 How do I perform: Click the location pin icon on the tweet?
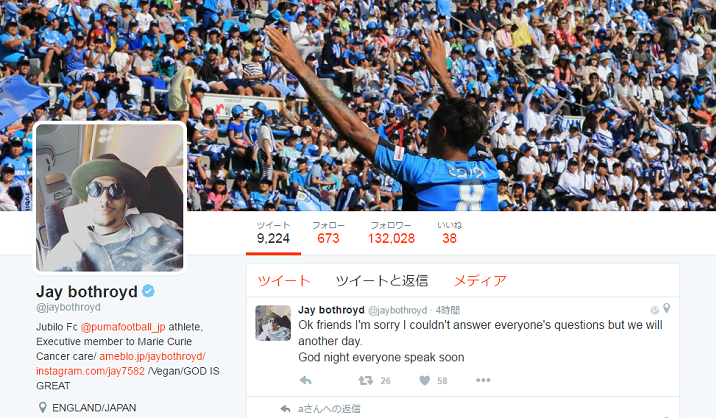click(667, 308)
